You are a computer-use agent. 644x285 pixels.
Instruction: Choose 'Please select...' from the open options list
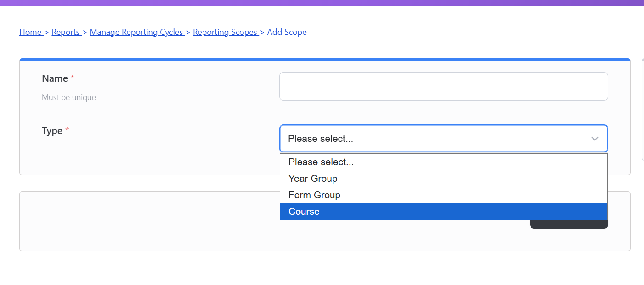pos(321,162)
